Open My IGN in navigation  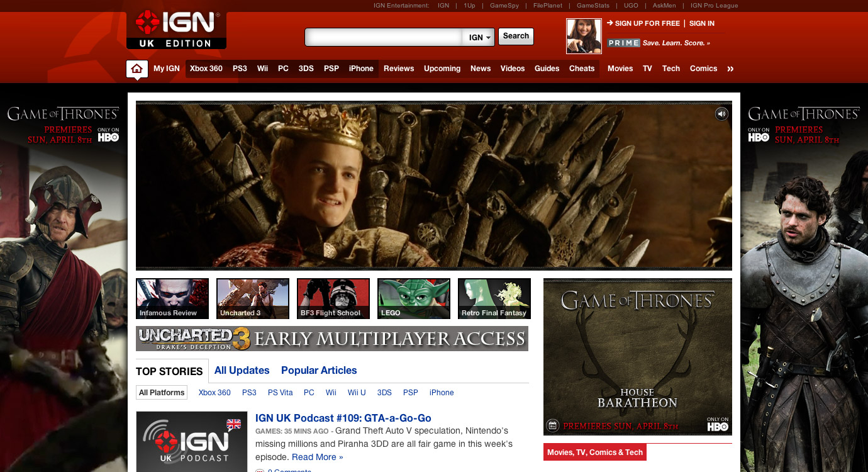[x=167, y=69]
